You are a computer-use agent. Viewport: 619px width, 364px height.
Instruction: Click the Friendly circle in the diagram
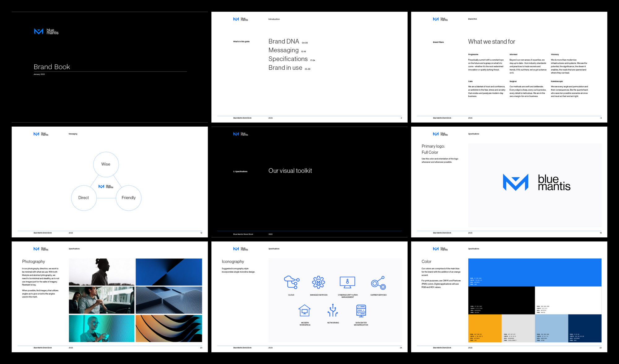tap(128, 198)
